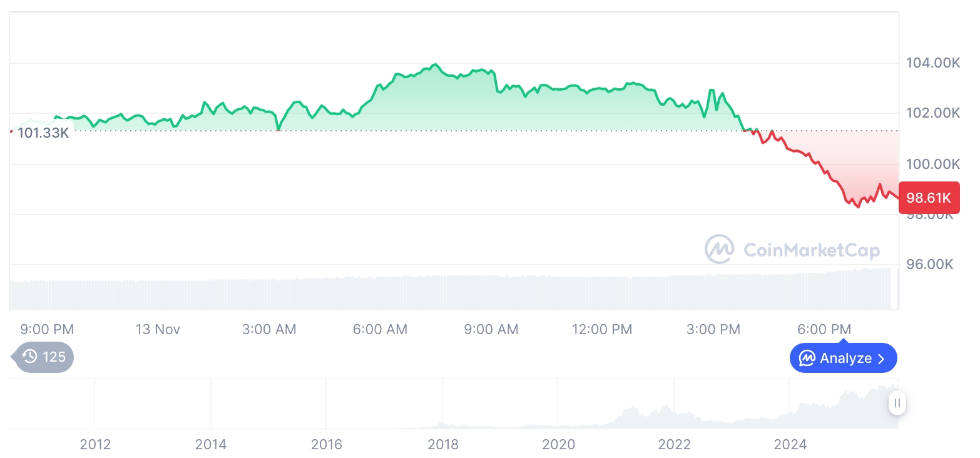Click the 96.00K price axis label
This screenshot has height=458, width=980.
(929, 265)
